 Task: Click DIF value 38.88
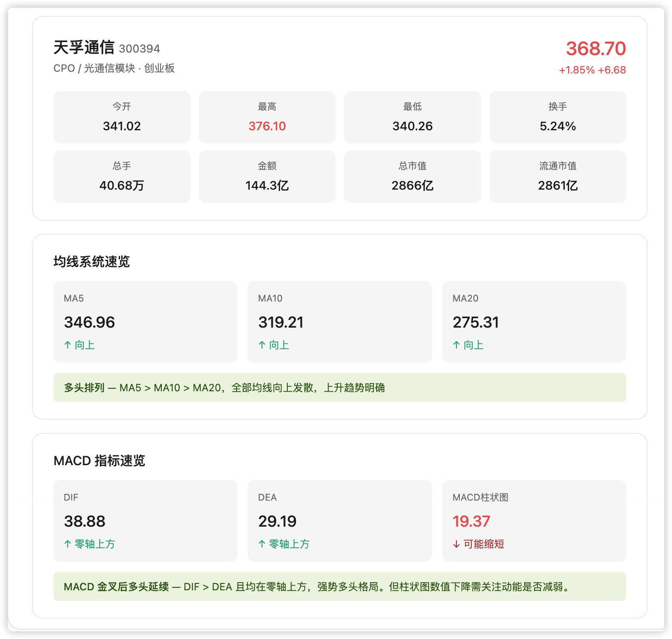point(85,521)
